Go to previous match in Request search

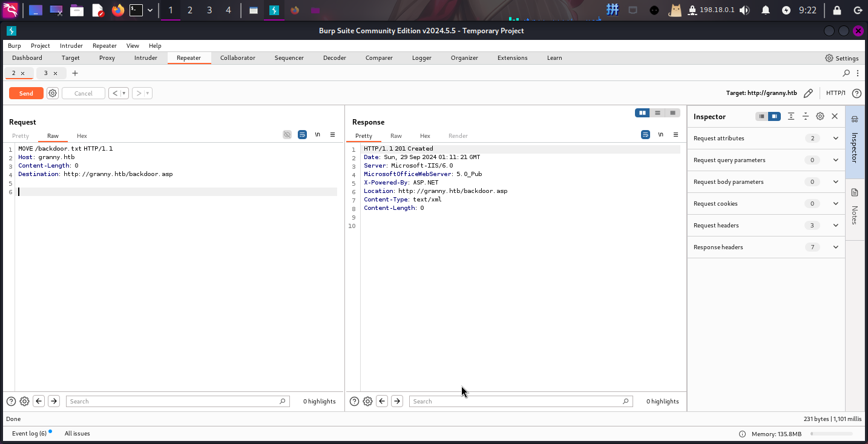pyautogui.click(x=39, y=401)
